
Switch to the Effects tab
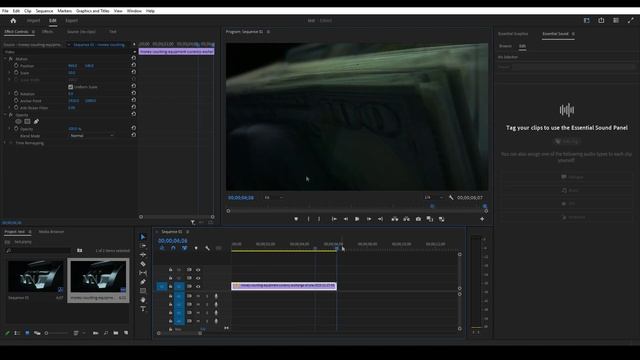pyautogui.click(x=47, y=31)
